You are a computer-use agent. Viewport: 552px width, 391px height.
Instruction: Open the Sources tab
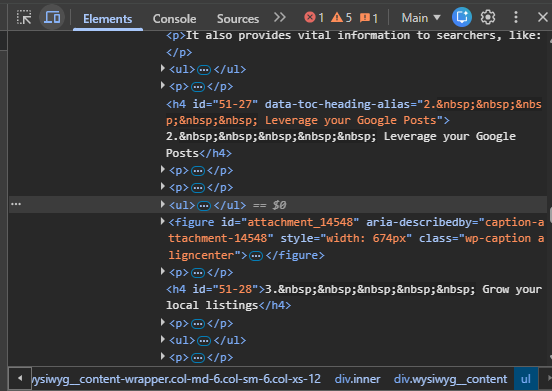[238, 18]
